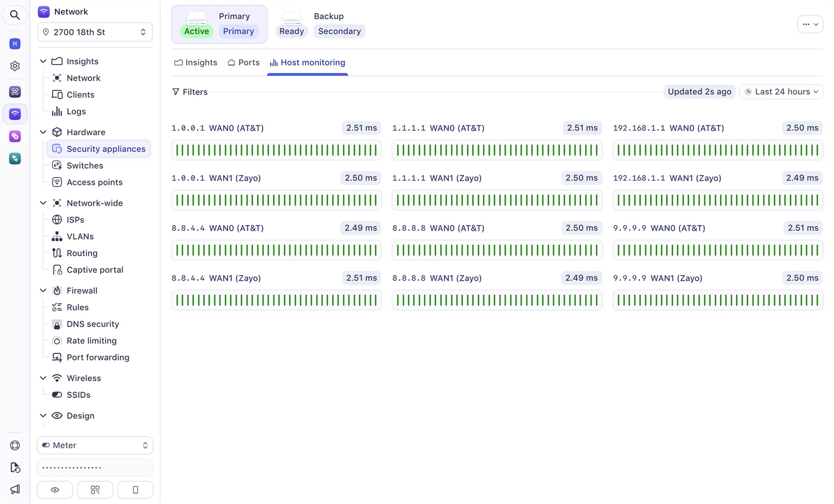Click the 9.9.9.9 WAN1 (Zayo) host label
Viewport: 834px width, 504px height.
(x=658, y=278)
